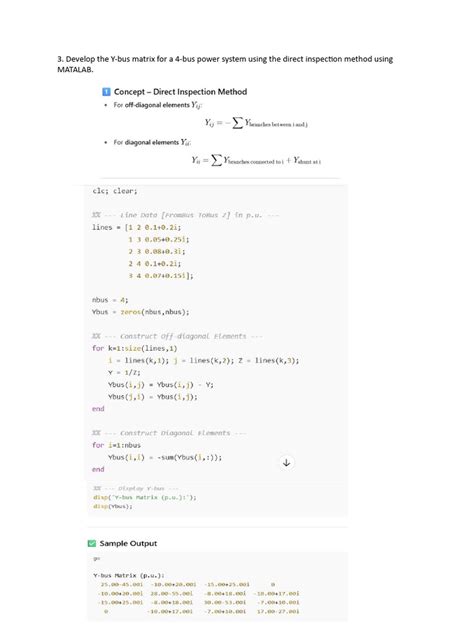The width and height of the screenshot is (474, 632).
Task: Click the off-diagonal elements bullet text
Action: (158, 105)
